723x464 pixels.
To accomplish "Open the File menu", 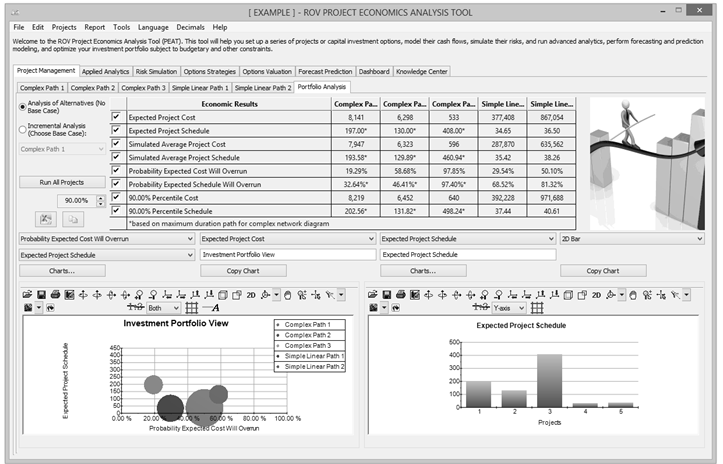I will pyautogui.click(x=19, y=27).
